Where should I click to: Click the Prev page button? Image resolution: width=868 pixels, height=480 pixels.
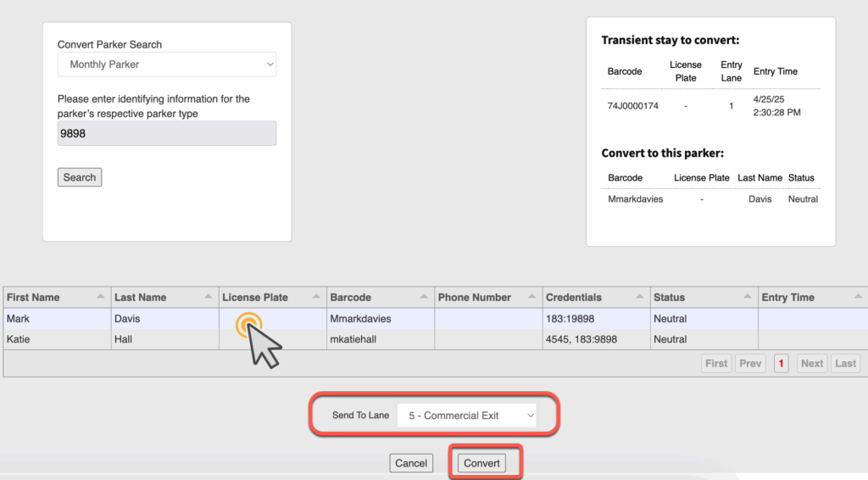[x=750, y=363]
